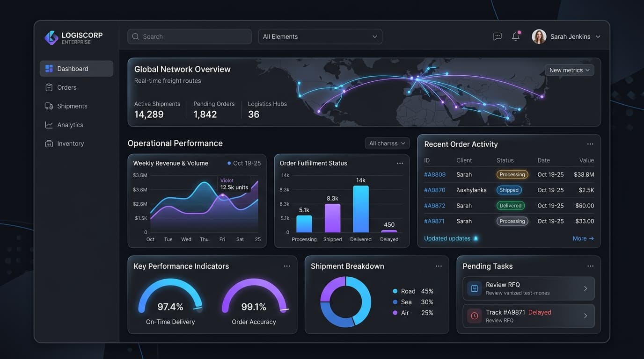644x359 pixels.
Task: Click the Delivered status badge
Action: [511, 206]
